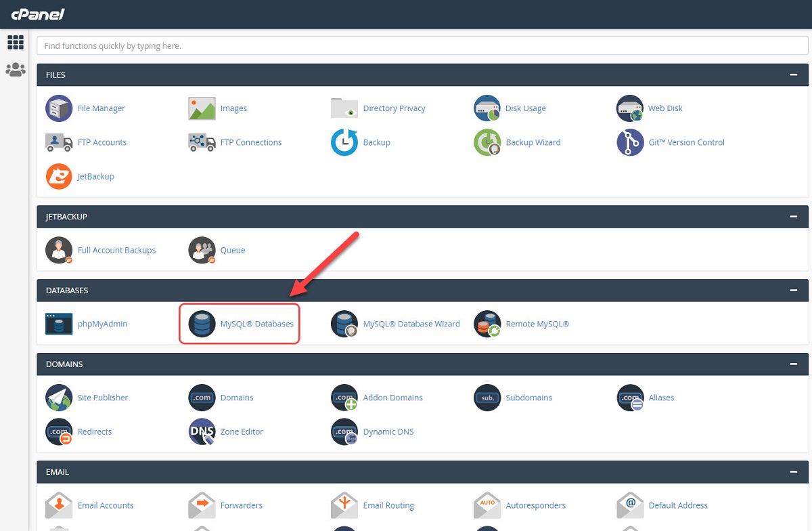812x531 pixels.
Task: Collapse the JETBACKUP section
Action: (x=793, y=216)
